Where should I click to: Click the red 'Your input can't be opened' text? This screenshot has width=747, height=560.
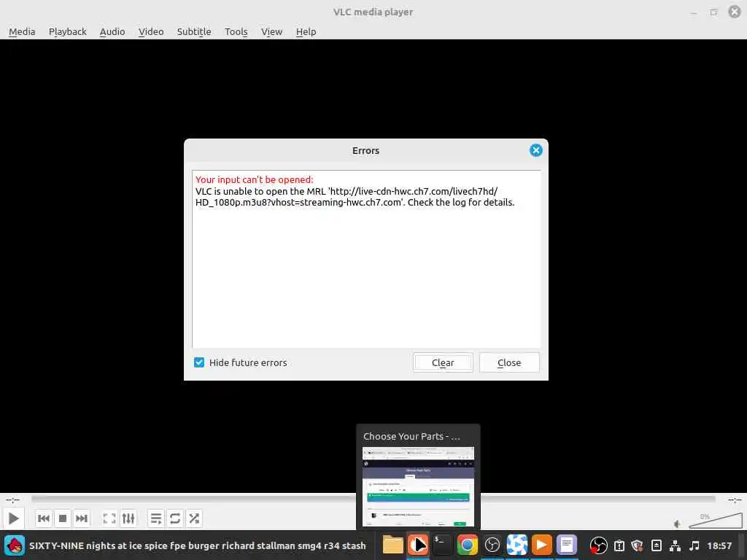(x=255, y=179)
